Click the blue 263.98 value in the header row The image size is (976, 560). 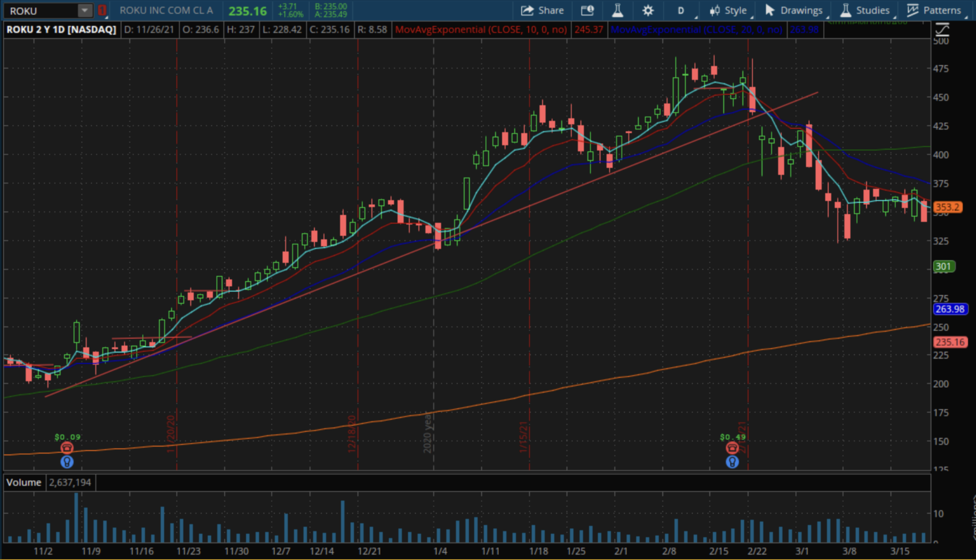point(804,30)
